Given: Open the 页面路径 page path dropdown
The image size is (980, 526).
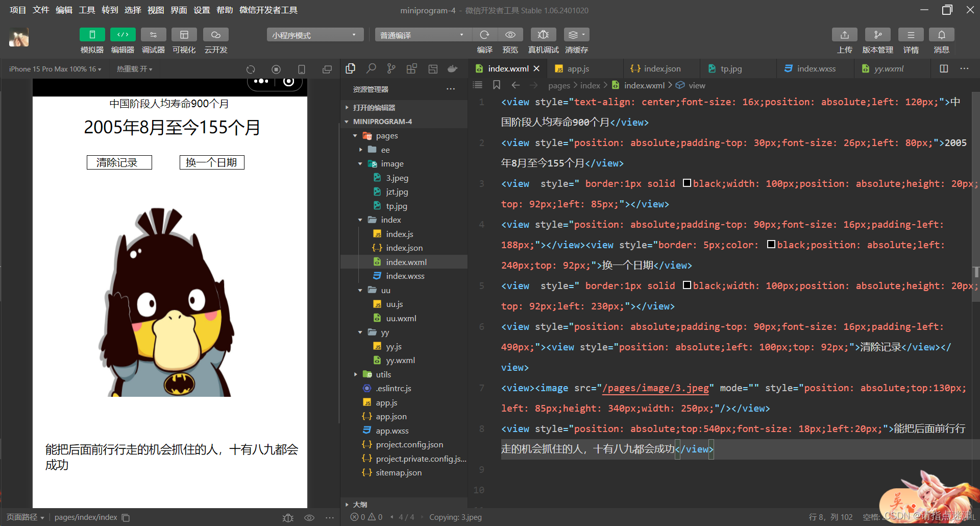Looking at the screenshot, I should coord(25,517).
